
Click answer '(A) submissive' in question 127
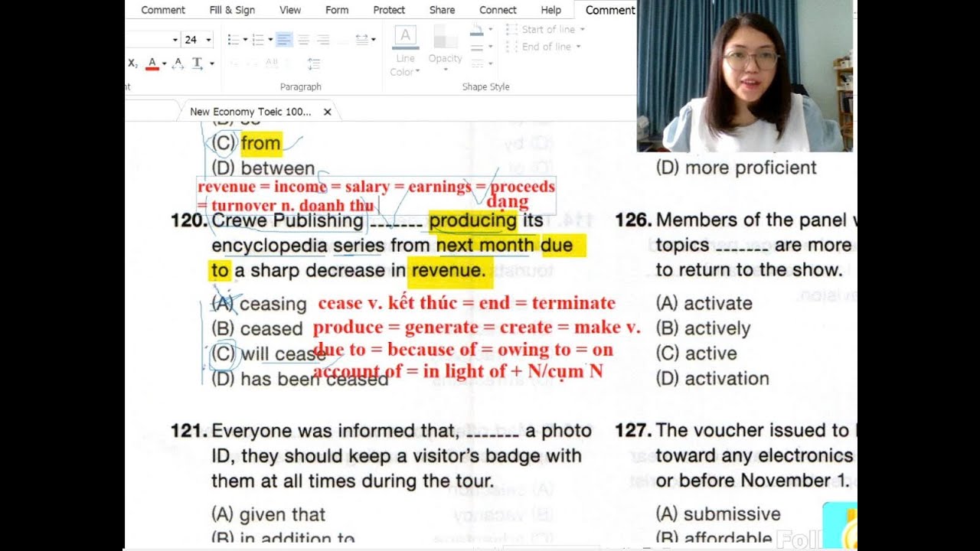pos(718,514)
